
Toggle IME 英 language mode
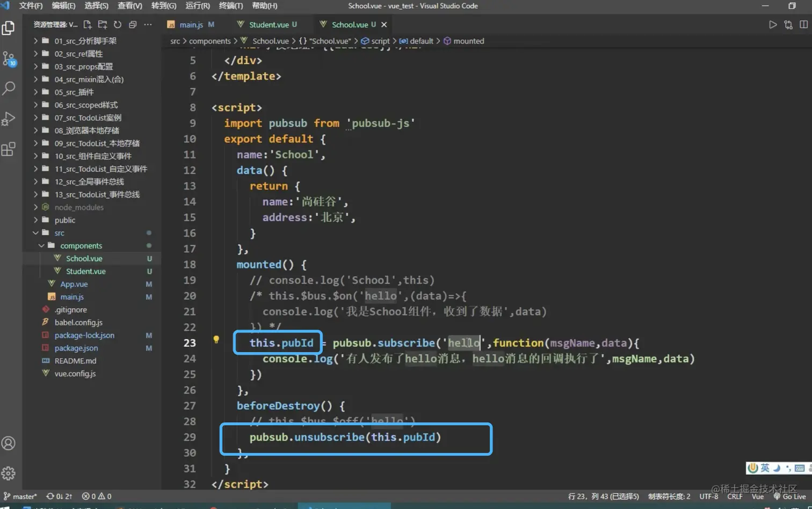pyautogui.click(x=765, y=468)
